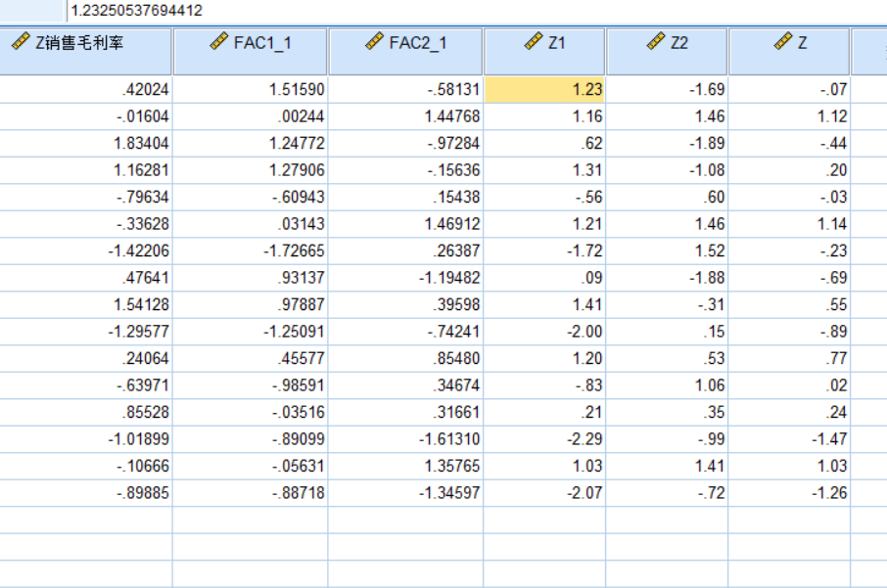Select Z1 cell .09
The height and width of the screenshot is (588, 887).
(544, 278)
